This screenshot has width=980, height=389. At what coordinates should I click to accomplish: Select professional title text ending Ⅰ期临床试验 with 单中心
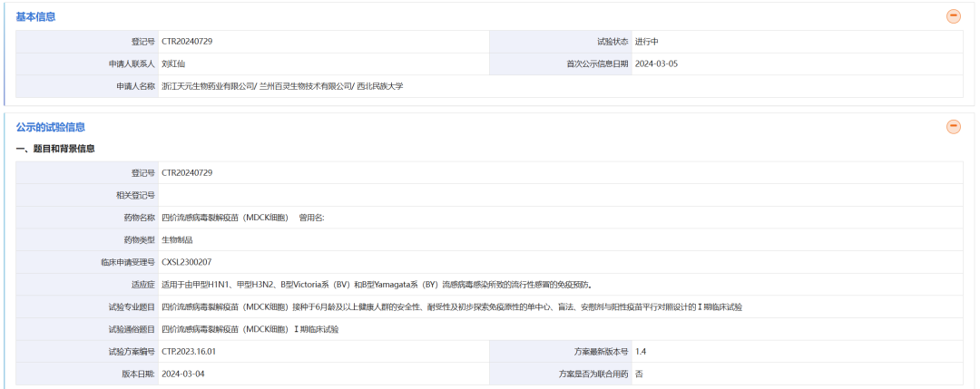click(451, 307)
